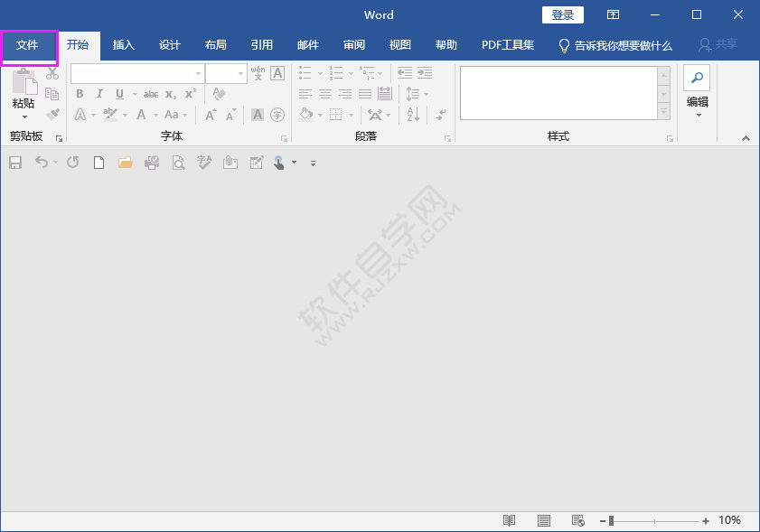Expand the change case Aa dropdown
This screenshot has height=532, width=760.
pos(184,116)
